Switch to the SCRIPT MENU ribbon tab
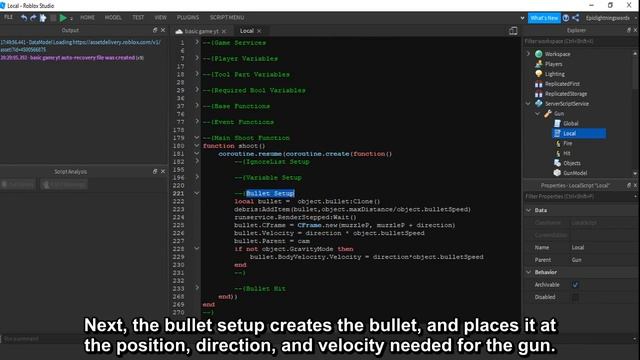The image size is (640, 360). pos(227,18)
